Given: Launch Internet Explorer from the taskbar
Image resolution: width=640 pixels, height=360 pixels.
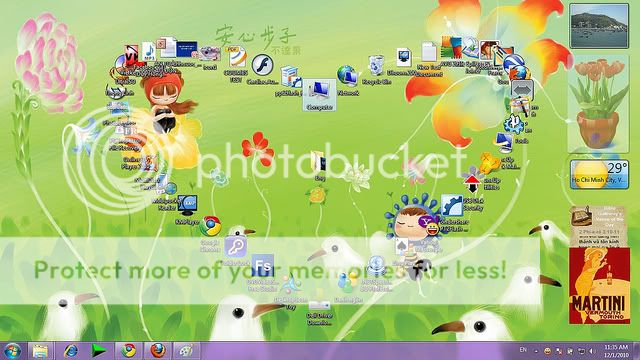Looking at the screenshot, I should click(x=70, y=351).
